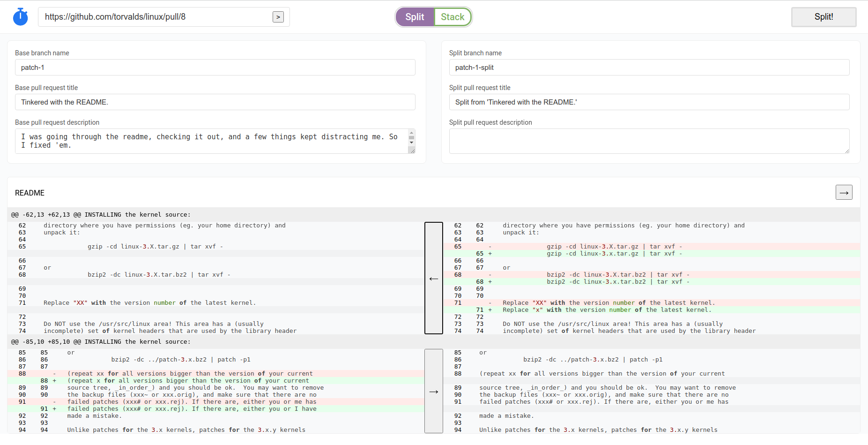Click added line 'bzip2 -dc linux-3.x.tar.bz2'
The image size is (868, 445).
[652, 282]
